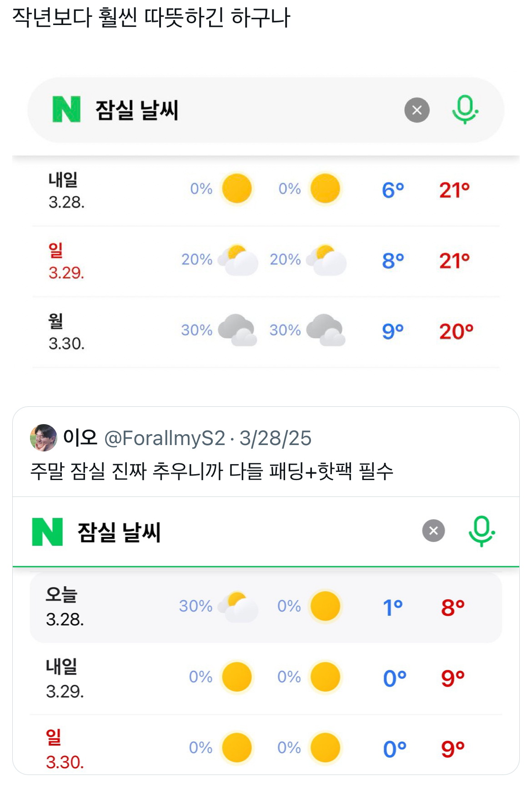Clear the top search field text
This screenshot has width=532, height=790.
click(x=417, y=110)
